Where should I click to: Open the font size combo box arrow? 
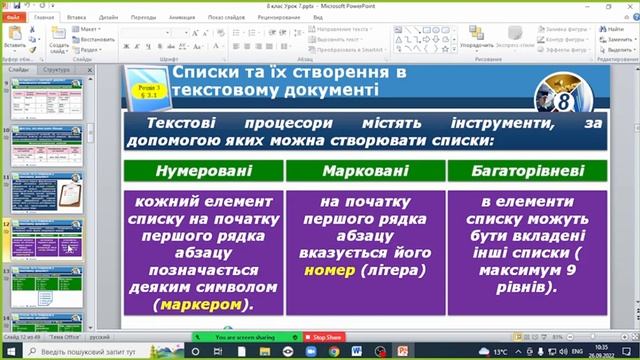(x=186, y=33)
